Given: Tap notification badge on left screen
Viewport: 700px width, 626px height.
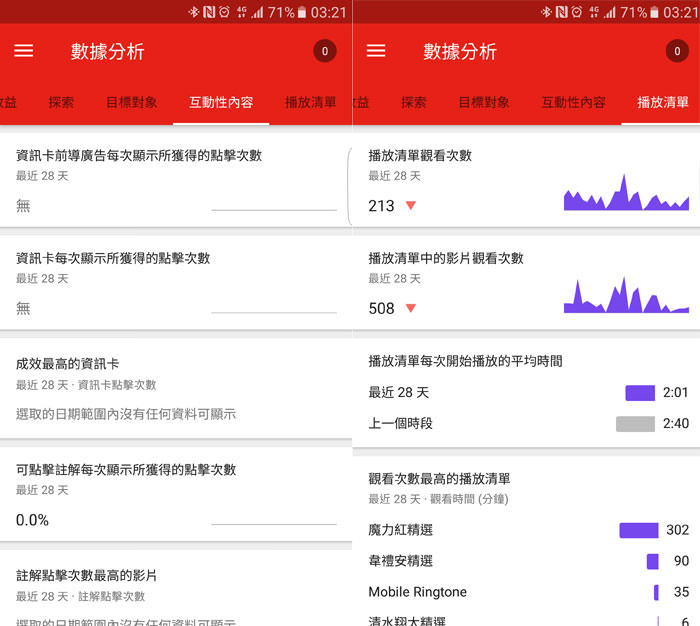Looking at the screenshot, I should pos(324,51).
